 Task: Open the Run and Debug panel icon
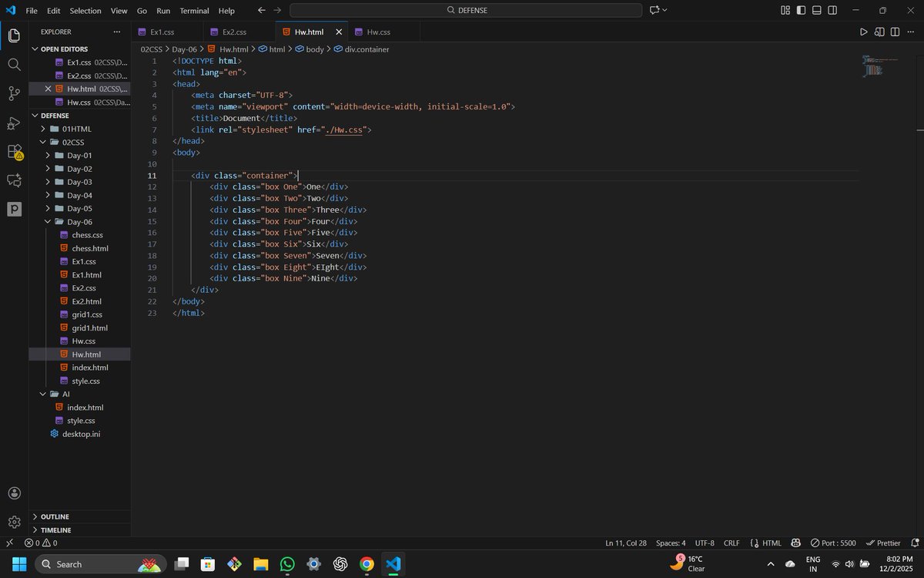pyautogui.click(x=14, y=122)
